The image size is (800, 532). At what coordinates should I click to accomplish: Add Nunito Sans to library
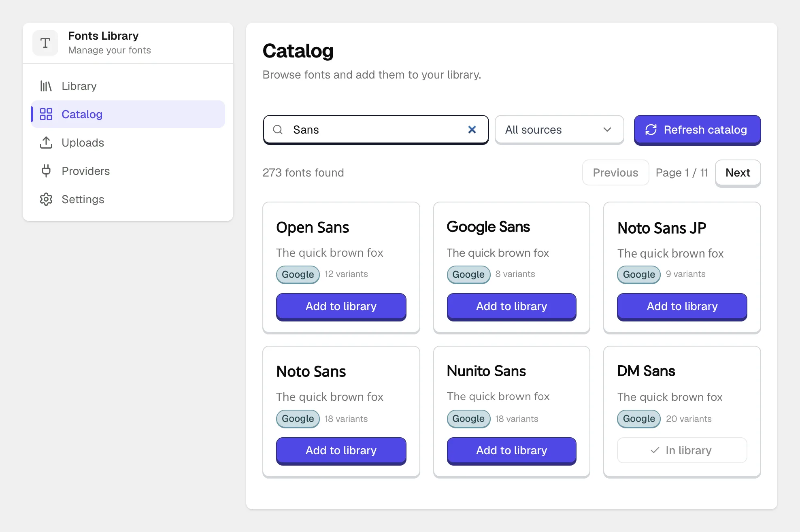pyautogui.click(x=511, y=451)
